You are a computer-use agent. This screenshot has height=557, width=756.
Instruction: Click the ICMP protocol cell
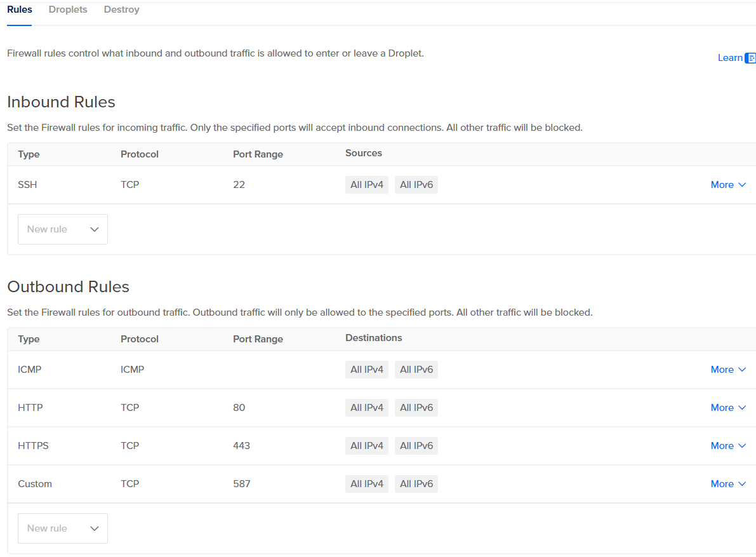[132, 370]
